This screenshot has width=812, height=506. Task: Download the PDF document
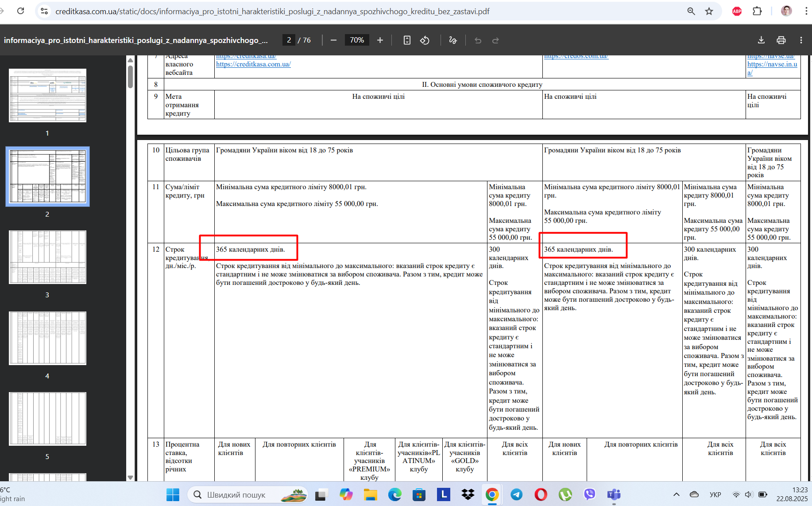pyautogui.click(x=761, y=40)
